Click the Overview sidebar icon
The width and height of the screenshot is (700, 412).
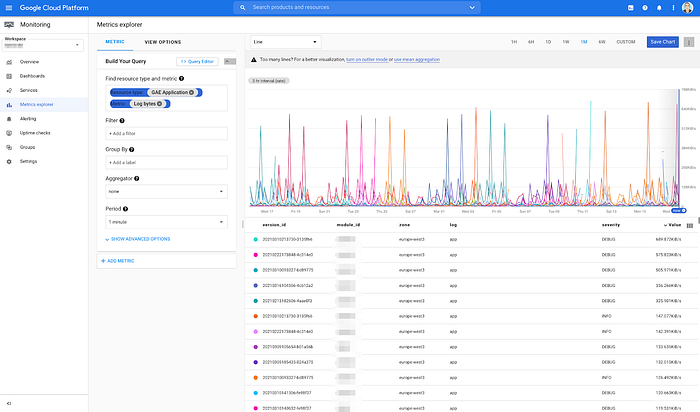(x=9, y=62)
